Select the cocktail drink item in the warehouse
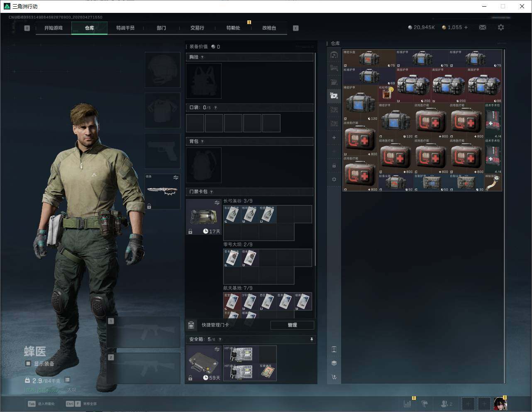The height and width of the screenshot is (412, 532). (x=387, y=94)
